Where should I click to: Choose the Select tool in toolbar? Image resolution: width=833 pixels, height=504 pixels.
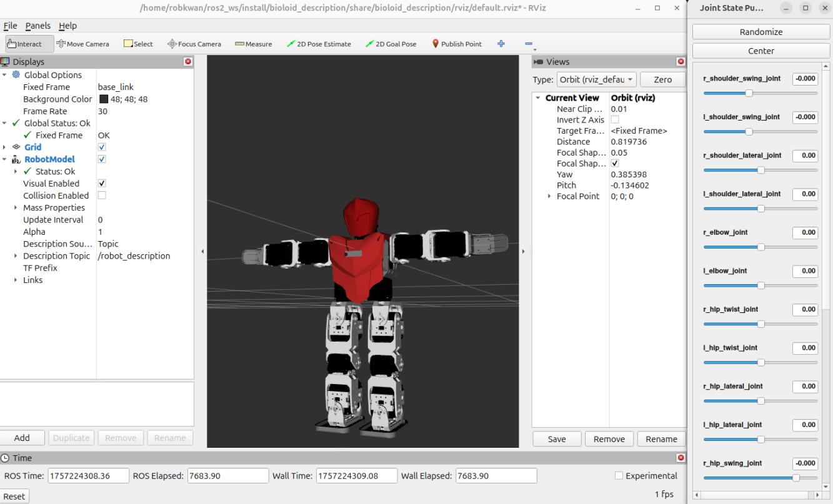tap(138, 44)
